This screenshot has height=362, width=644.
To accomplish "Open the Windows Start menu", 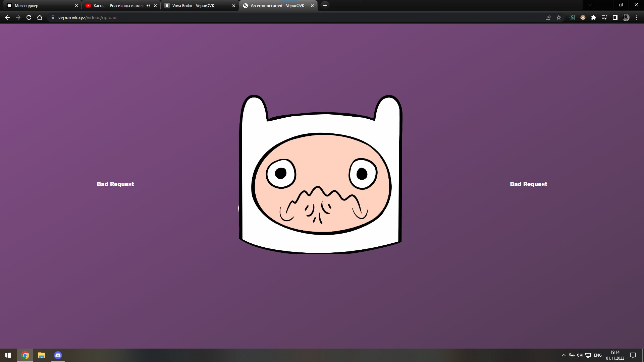I will 8,355.
